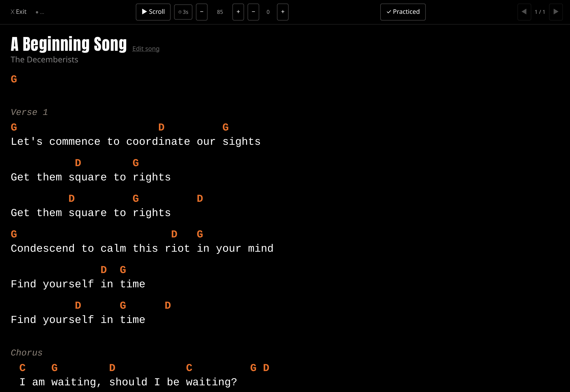
Task: Click lyric "I am waiting, should I be waiting?"
Action: (128, 382)
